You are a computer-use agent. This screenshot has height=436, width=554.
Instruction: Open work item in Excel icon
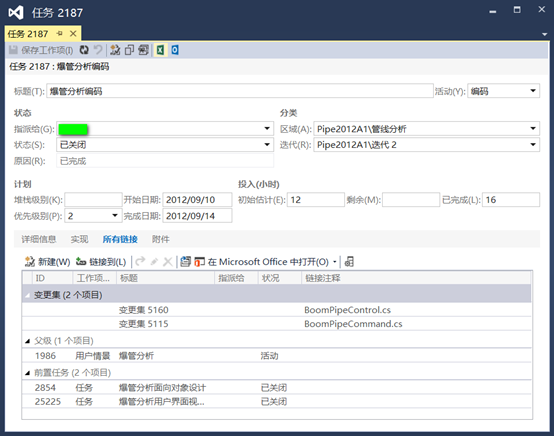click(160, 50)
